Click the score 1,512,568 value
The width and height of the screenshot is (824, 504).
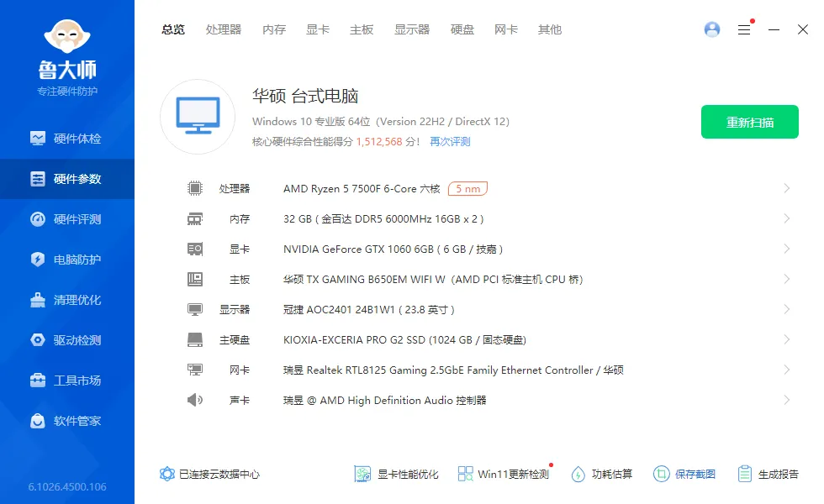point(379,142)
